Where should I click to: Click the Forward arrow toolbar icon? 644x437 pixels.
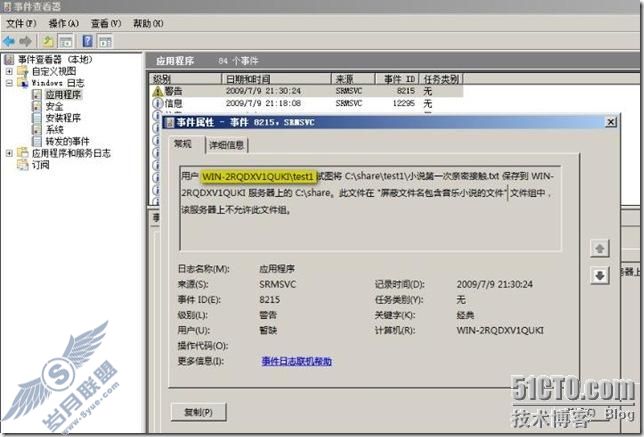[x=25, y=41]
